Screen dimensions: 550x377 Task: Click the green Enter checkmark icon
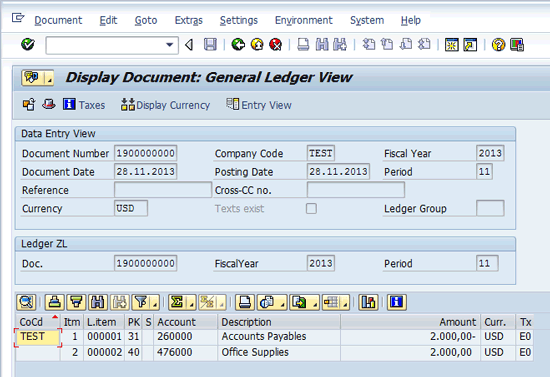[x=28, y=45]
